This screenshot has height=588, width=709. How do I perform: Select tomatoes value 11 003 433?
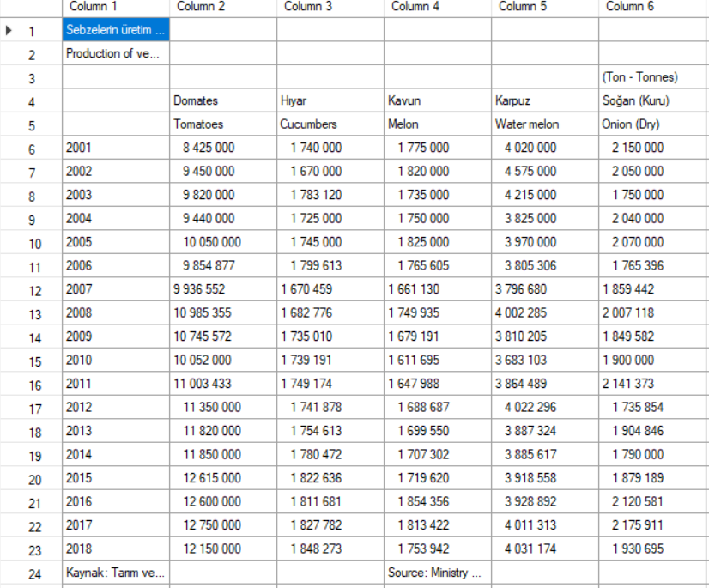point(223,383)
